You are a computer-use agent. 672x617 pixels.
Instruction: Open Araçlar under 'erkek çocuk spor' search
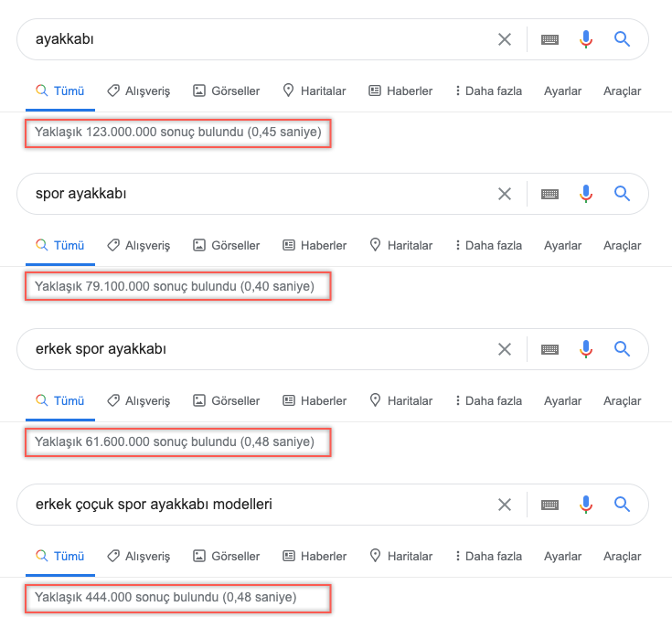(x=623, y=557)
